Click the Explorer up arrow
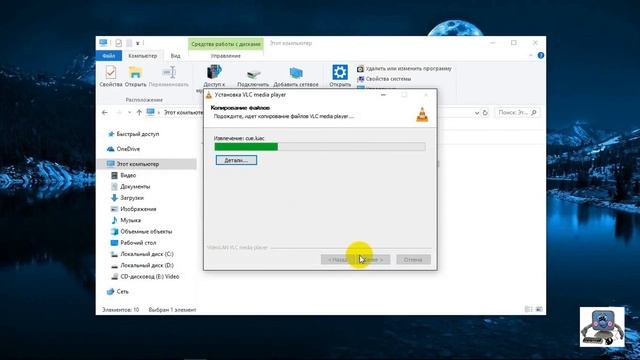The height and width of the screenshot is (360, 640). 139,112
